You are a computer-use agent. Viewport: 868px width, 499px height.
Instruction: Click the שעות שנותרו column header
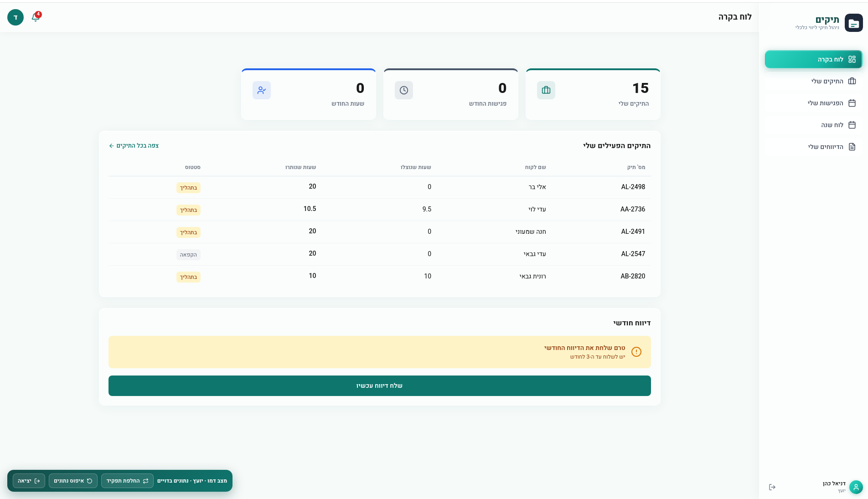coord(300,167)
